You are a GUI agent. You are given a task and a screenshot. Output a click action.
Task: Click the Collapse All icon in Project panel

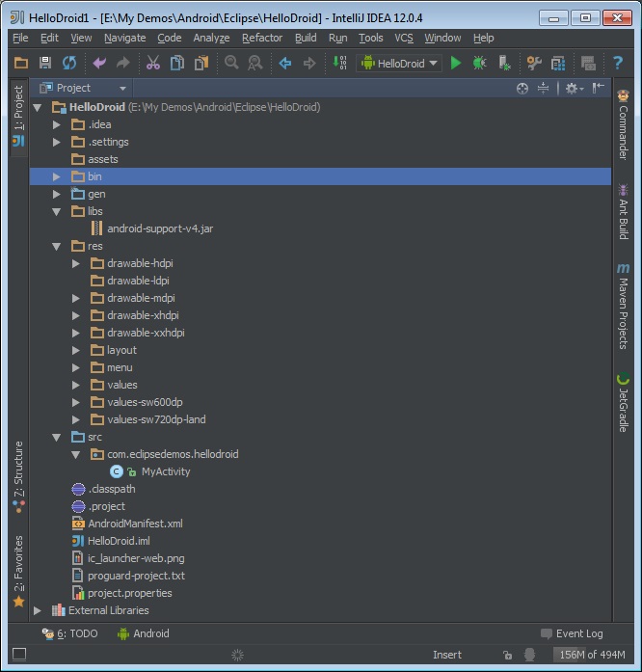(x=543, y=89)
